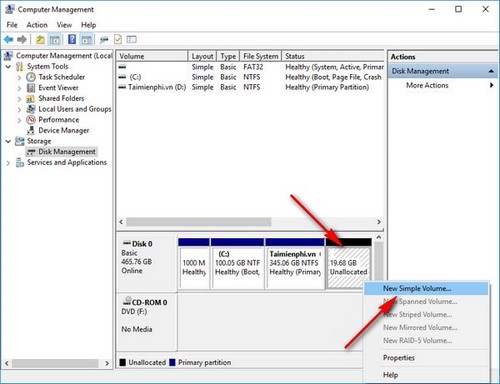Click the Forward arrow toolbar icon

pyautogui.click(x=22, y=40)
